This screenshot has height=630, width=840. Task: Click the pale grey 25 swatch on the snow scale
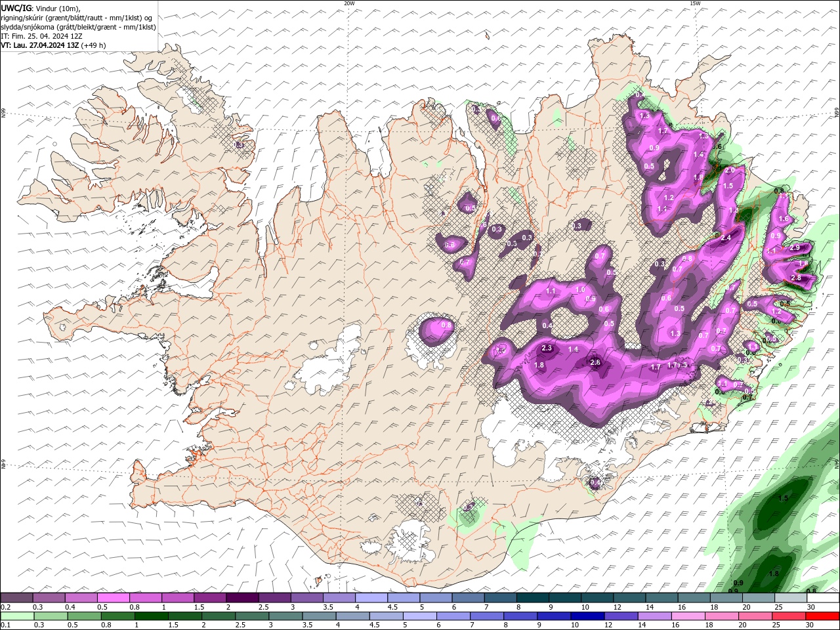coord(791,598)
